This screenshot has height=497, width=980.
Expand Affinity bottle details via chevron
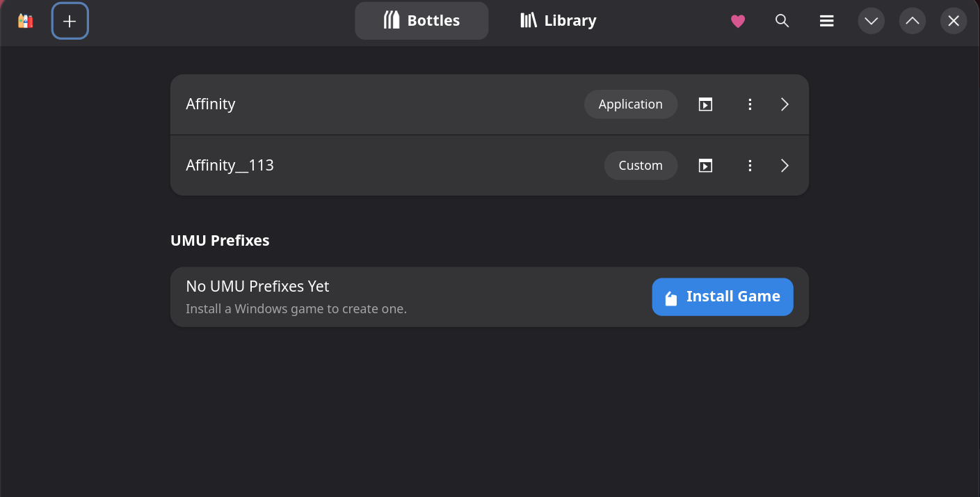(785, 104)
